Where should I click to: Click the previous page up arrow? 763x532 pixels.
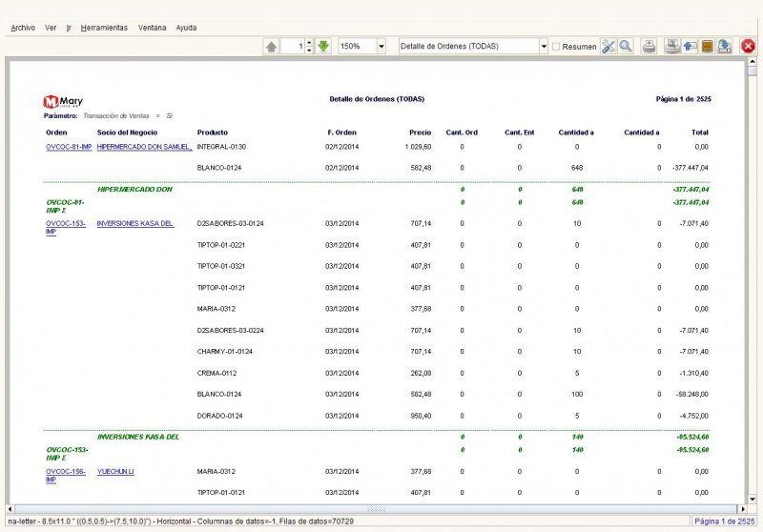coord(271,47)
